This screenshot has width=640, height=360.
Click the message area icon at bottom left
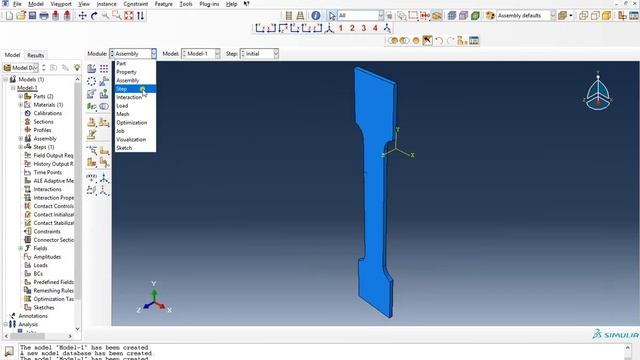tap(9, 351)
